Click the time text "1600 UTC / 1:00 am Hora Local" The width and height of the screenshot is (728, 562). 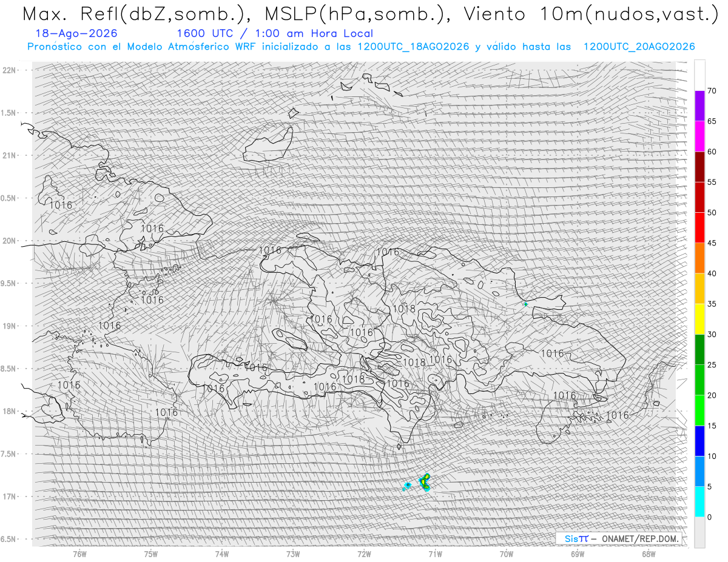pyautogui.click(x=275, y=33)
